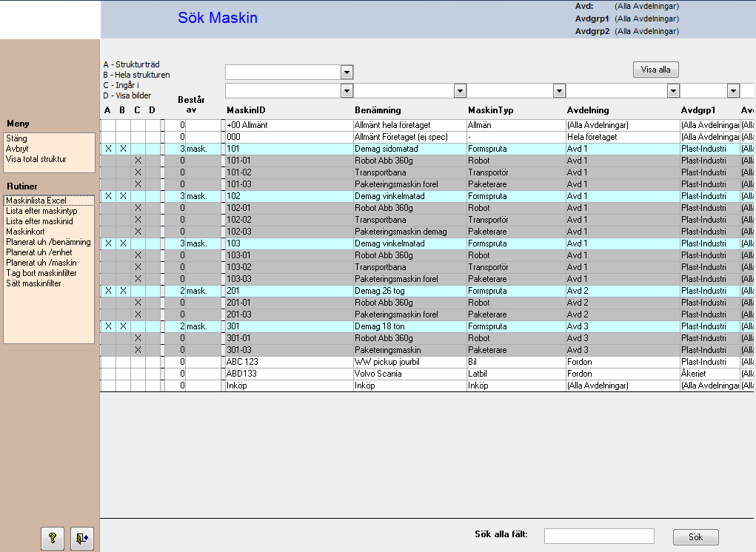Click the Avdgrp1 column header
The image size is (756, 552).
[698, 110]
